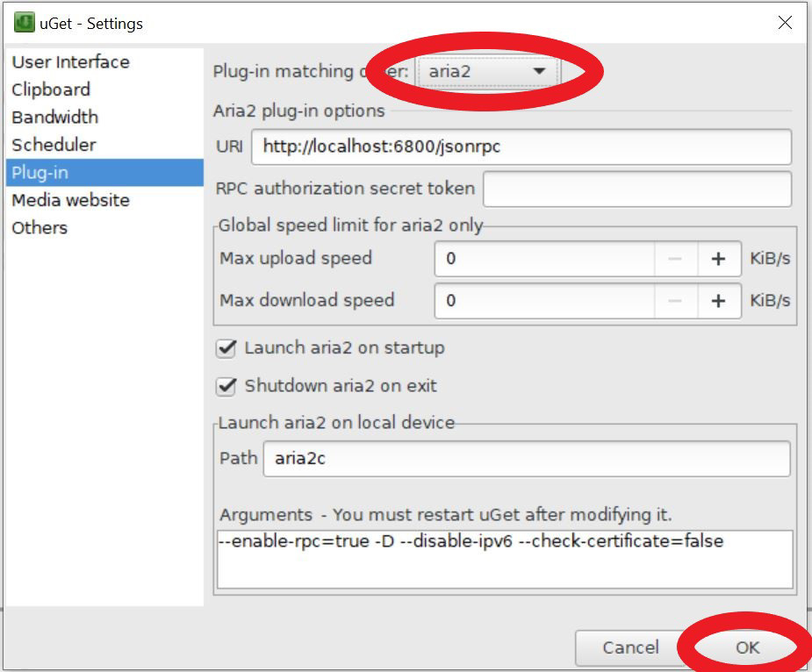Open the User Interface settings page
This screenshot has width=812, height=672.
[104, 61]
